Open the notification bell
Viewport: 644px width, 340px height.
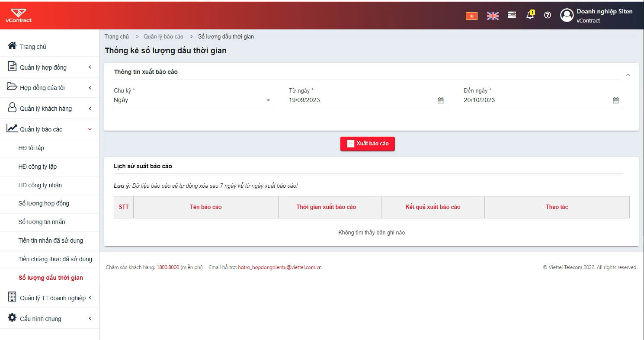tap(530, 15)
